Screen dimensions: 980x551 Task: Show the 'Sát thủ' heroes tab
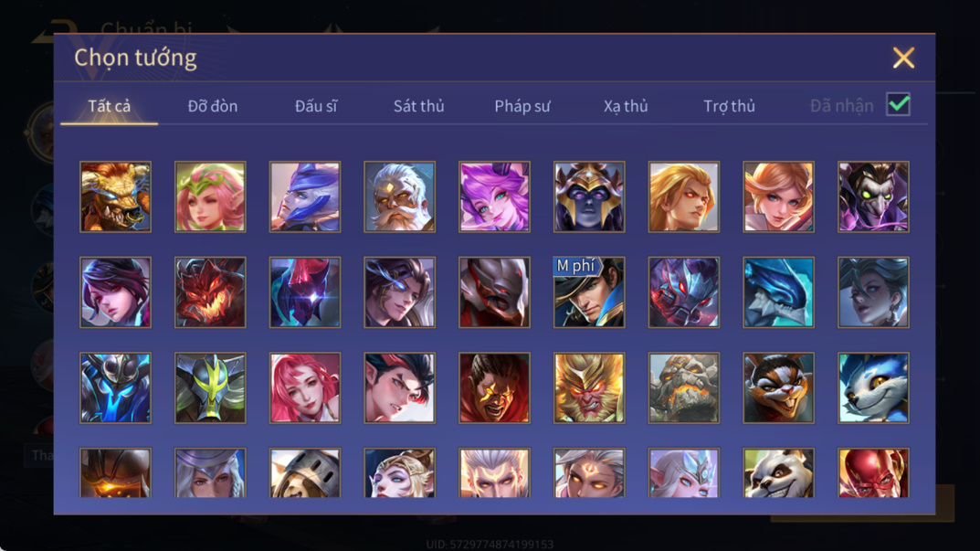coord(418,106)
